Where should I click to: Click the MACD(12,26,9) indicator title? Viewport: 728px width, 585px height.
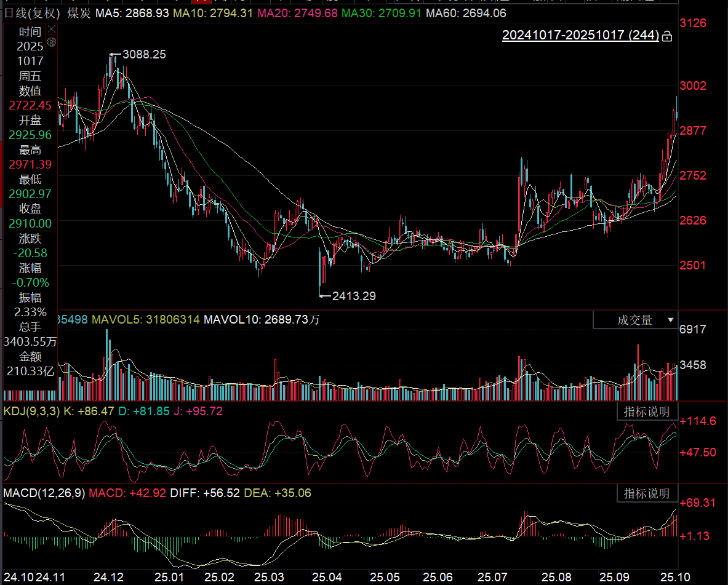click(x=44, y=493)
